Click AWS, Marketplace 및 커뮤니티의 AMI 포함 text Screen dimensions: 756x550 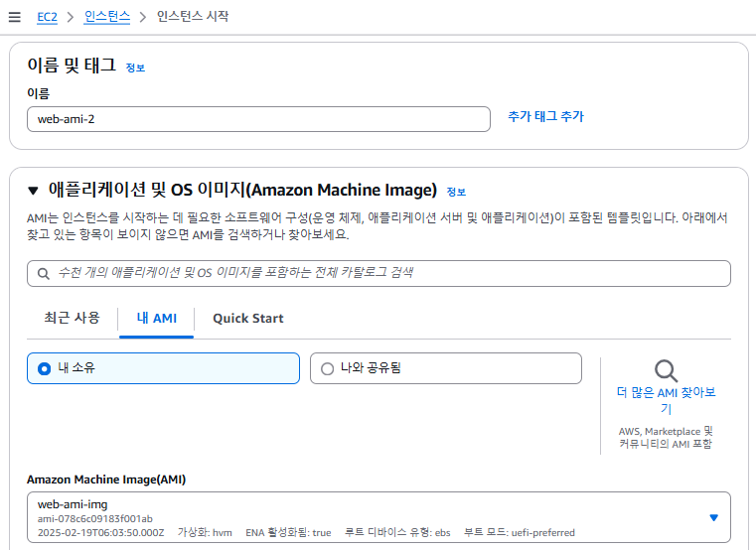[x=666, y=438]
